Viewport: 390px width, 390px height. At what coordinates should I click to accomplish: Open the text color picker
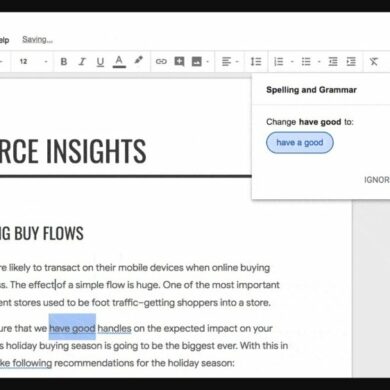click(119, 62)
